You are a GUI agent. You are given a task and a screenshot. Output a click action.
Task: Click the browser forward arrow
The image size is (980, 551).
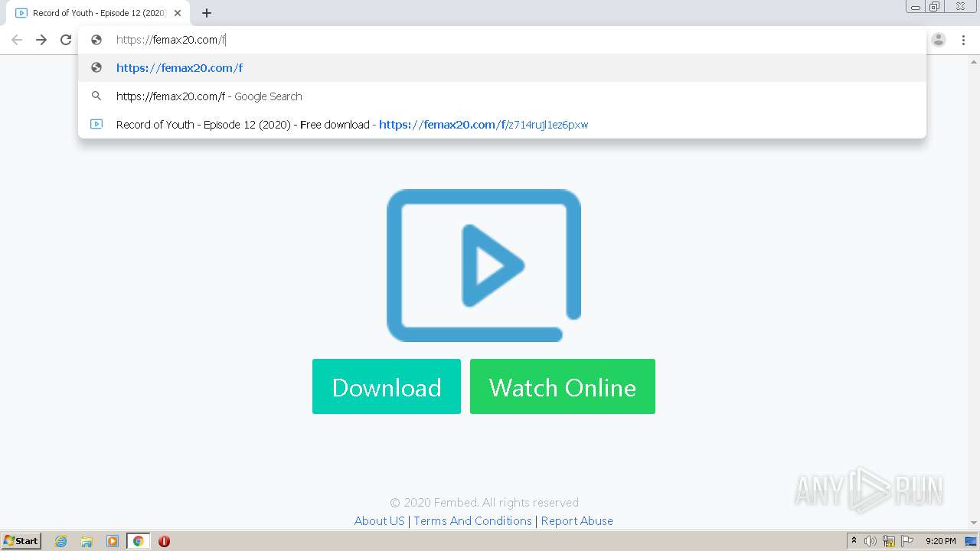(41, 40)
